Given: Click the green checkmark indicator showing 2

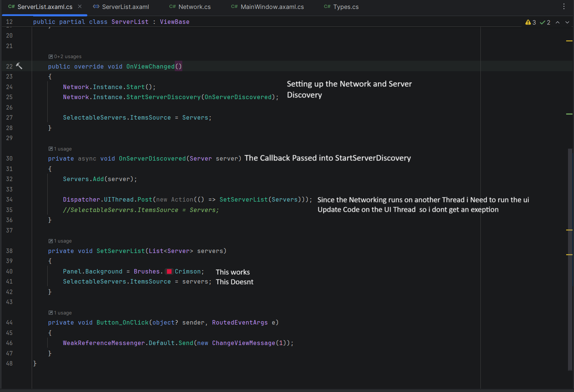Looking at the screenshot, I should (545, 22).
